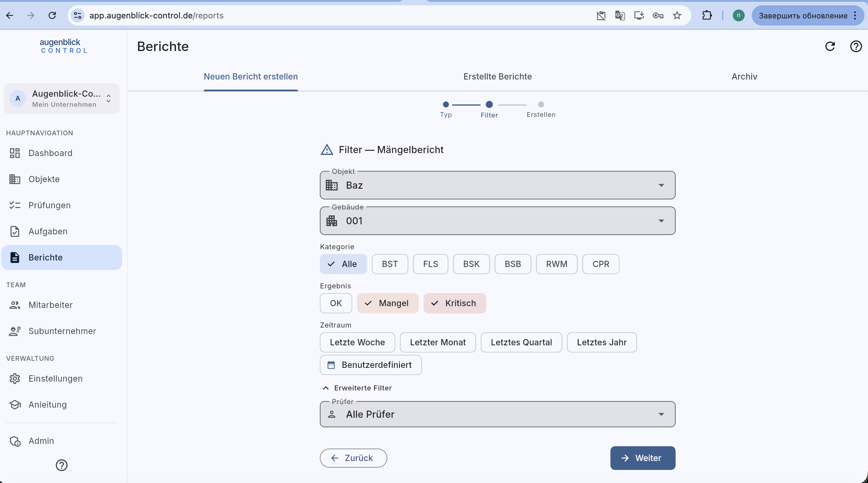
Task: Switch to Archiv tab
Action: (x=744, y=77)
